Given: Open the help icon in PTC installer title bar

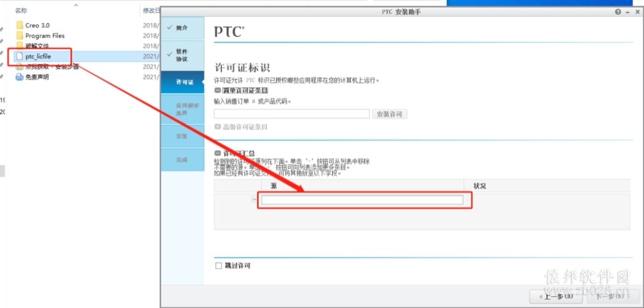Looking at the screenshot, I should coord(618,12).
